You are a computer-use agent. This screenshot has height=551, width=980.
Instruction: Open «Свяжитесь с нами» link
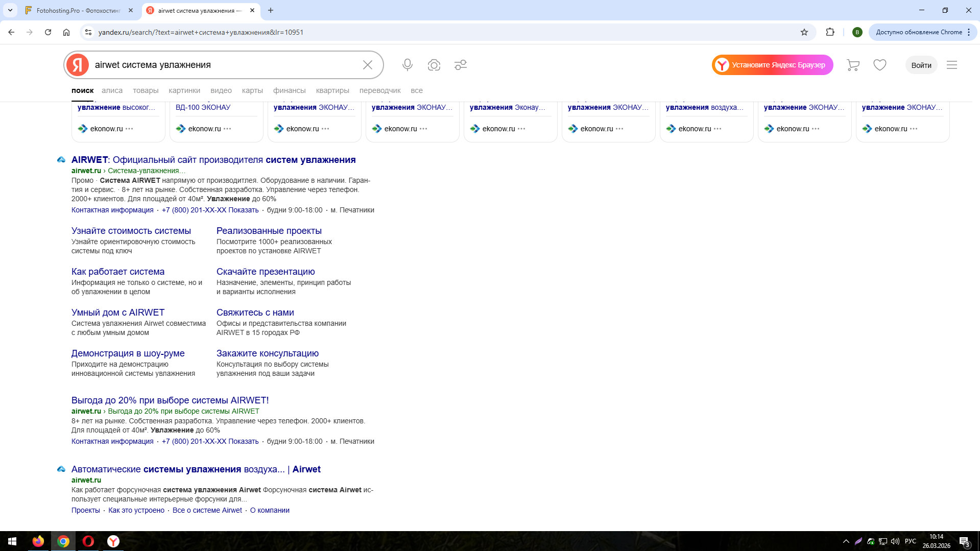pos(255,313)
